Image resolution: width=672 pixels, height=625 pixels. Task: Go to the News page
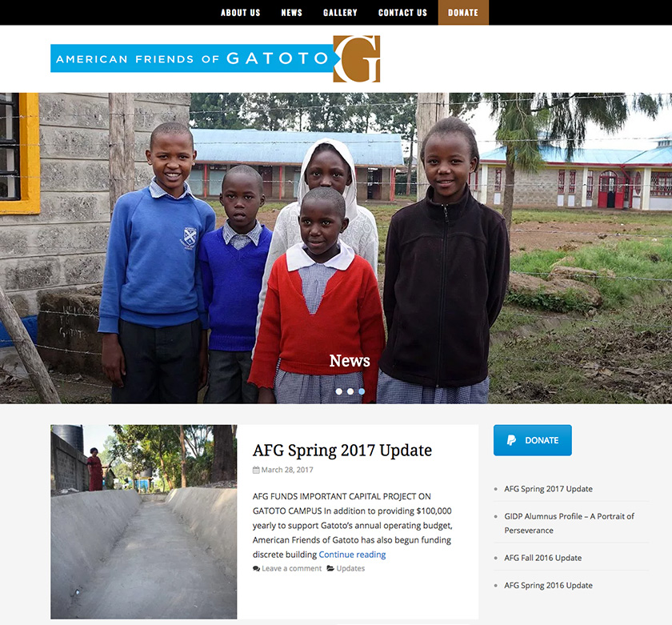point(291,13)
